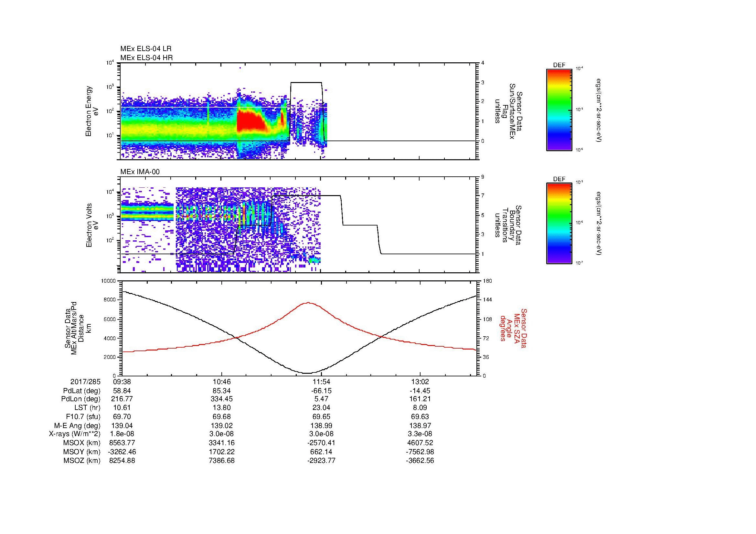Click the 'Electron Energy eV' axis label
This screenshot has height=534, width=756.
[92, 111]
